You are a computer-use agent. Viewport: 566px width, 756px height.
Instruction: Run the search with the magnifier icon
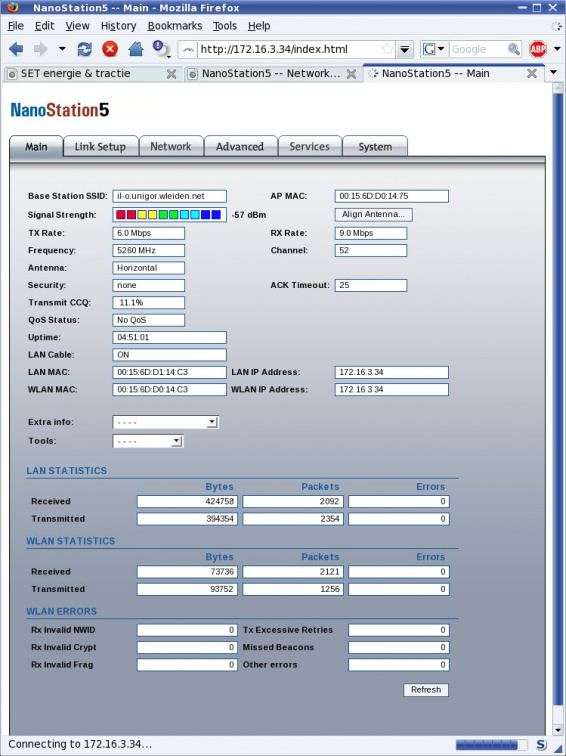tap(513, 49)
